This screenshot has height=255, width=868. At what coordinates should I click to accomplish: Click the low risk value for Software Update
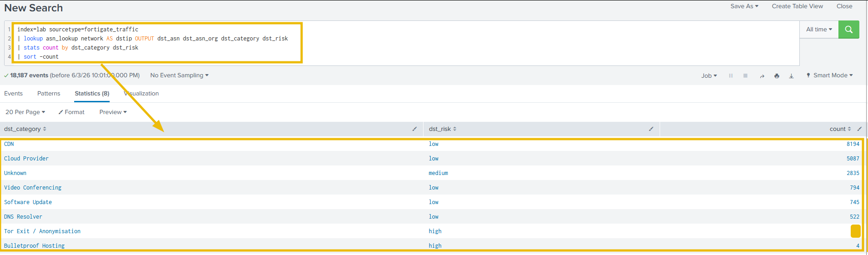pos(434,202)
